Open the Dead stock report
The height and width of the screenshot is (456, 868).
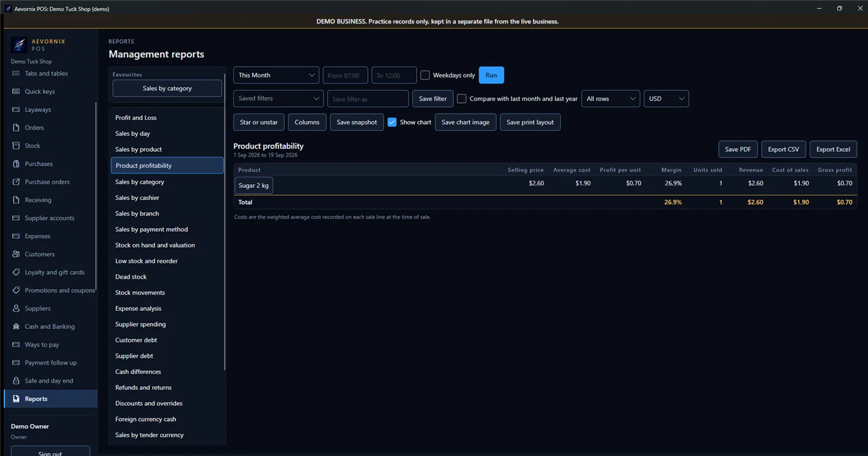click(x=167, y=277)
